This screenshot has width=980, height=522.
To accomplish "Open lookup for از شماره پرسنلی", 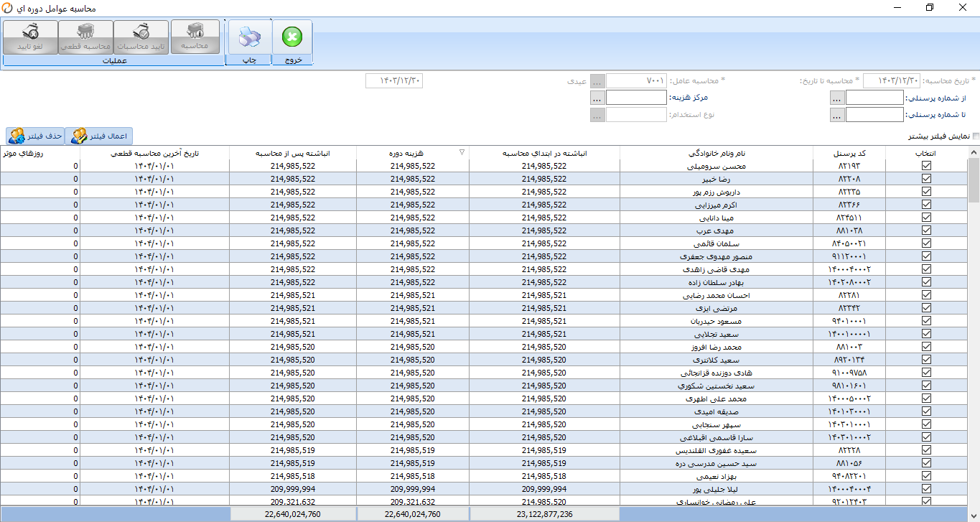I will (836, 98).
